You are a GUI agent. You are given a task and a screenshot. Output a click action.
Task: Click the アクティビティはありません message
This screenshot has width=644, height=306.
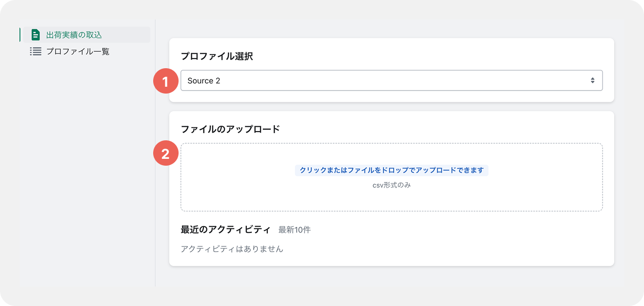tap(232, 249)
